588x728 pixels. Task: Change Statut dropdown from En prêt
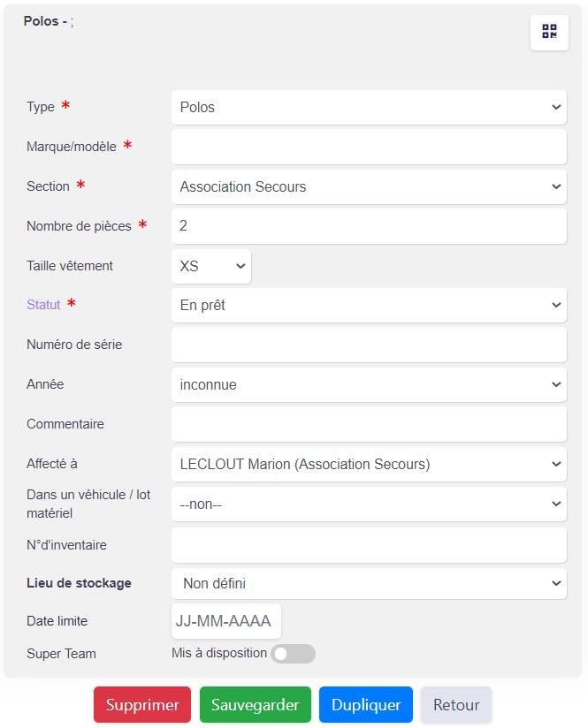[x=369, y=305]
